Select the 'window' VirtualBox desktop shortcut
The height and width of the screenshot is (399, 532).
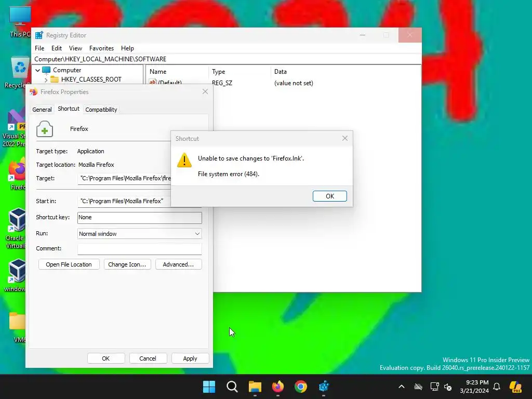(x=16, y=275)
